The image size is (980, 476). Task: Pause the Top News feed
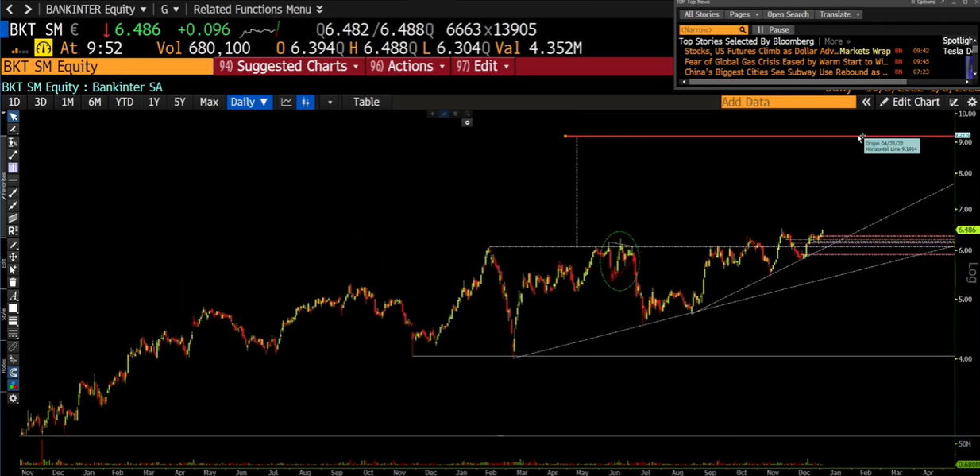coord(774,29)
